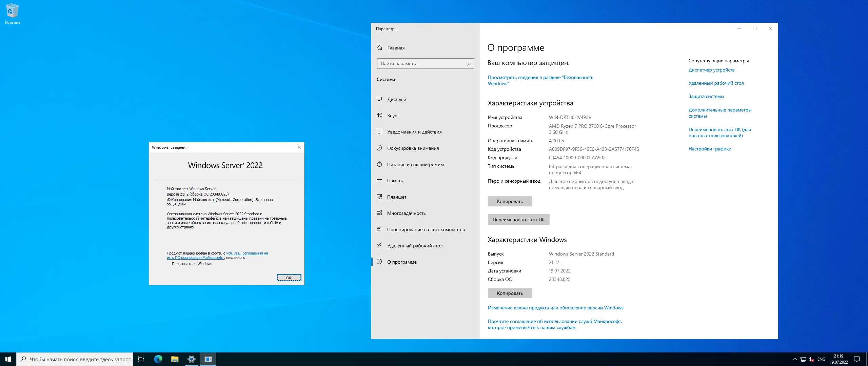Click the Find a setting search field

click(422, 63)
